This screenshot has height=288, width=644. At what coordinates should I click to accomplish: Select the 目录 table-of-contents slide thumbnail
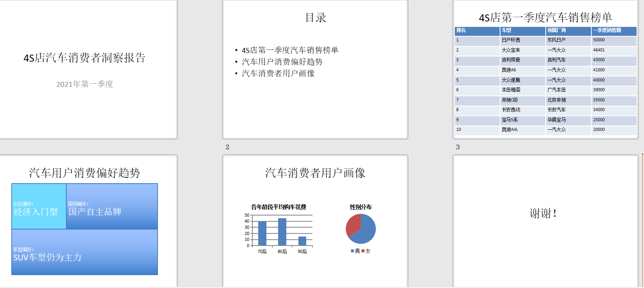click(315, 69)
